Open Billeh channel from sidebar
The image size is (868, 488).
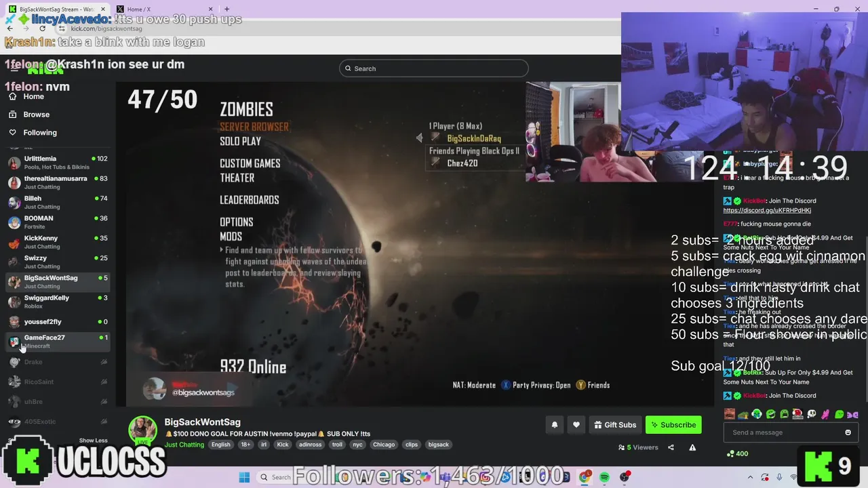point(58,202)
